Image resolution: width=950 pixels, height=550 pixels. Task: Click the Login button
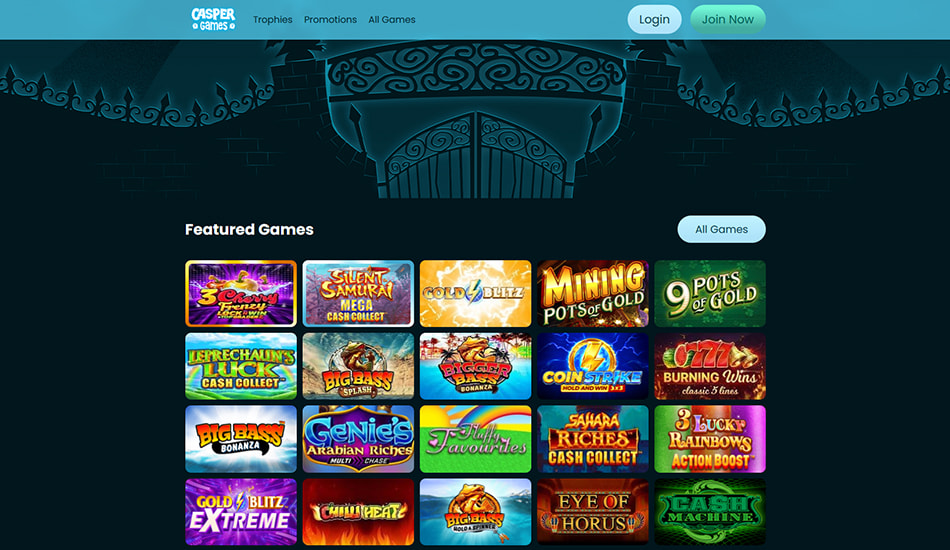pos(654,19)
